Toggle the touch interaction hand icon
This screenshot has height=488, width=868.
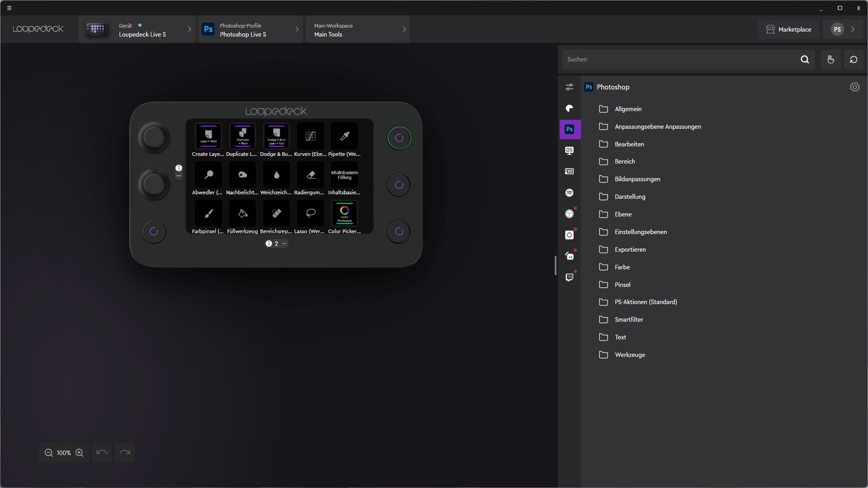830,60
